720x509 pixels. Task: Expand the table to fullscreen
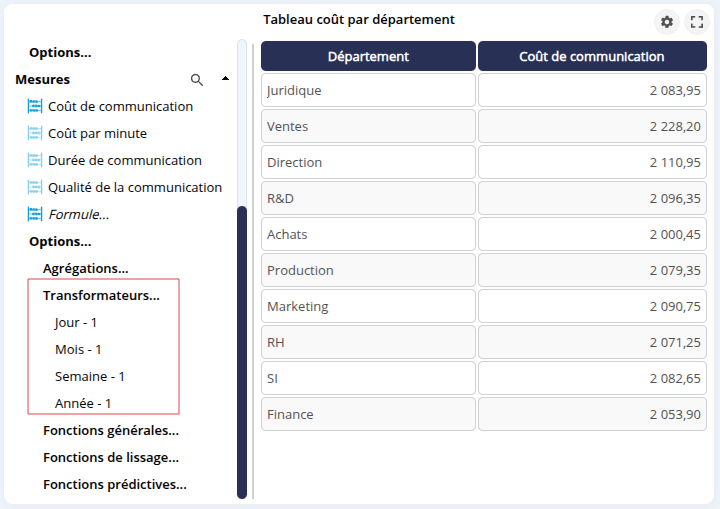(697, 22)
